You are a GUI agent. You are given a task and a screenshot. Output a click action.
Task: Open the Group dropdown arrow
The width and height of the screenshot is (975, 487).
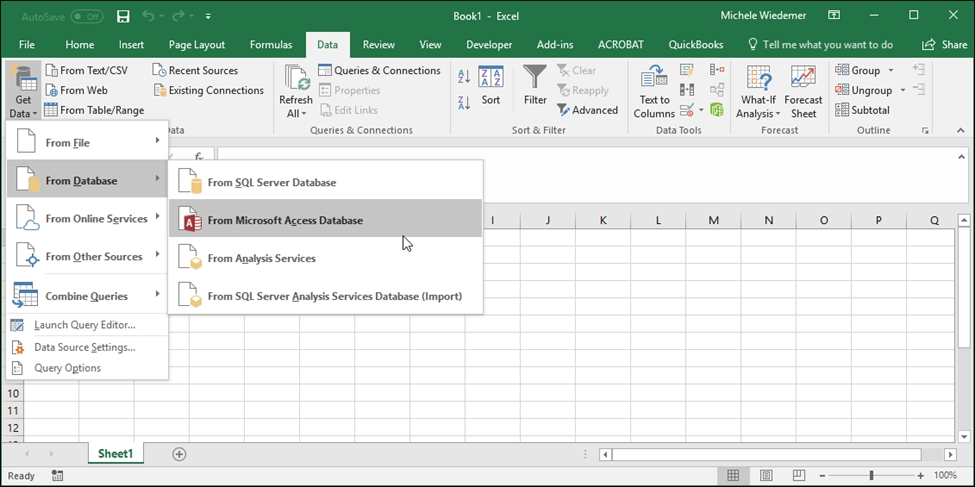(890, 70)
